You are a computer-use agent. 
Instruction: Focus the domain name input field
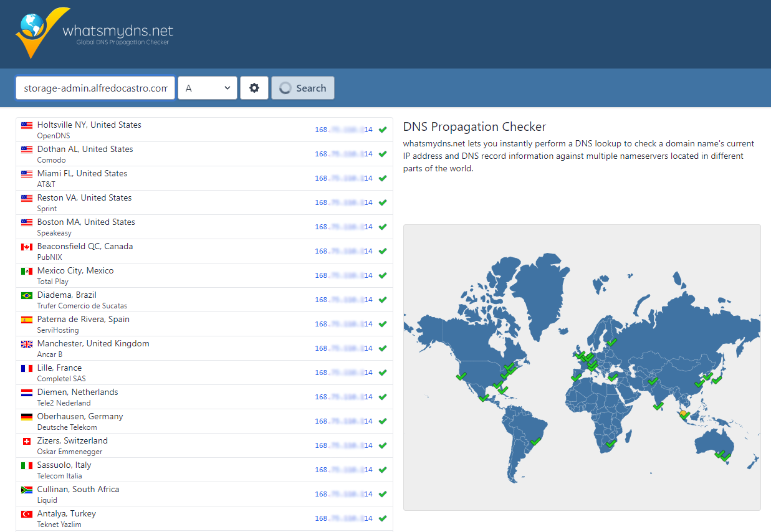tap(95, 88)
